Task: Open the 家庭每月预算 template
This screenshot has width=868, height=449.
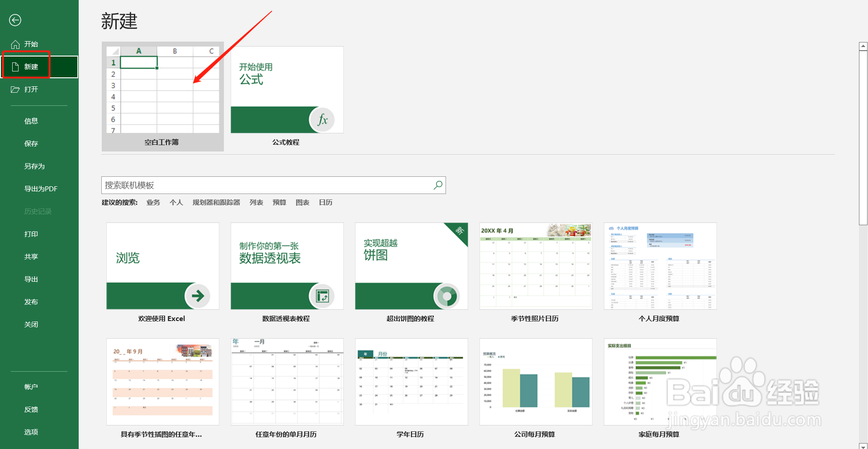Action: coord(660,388)
